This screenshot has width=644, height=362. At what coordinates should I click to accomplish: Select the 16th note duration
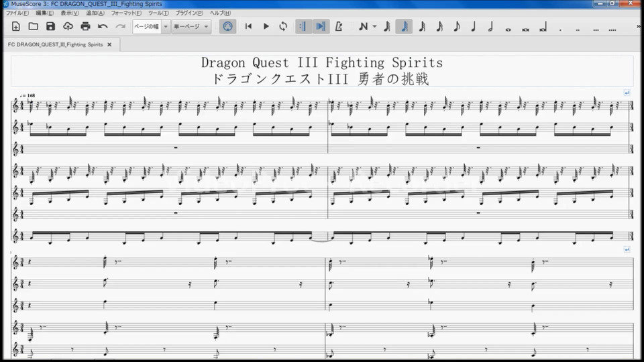click(439, 27)
